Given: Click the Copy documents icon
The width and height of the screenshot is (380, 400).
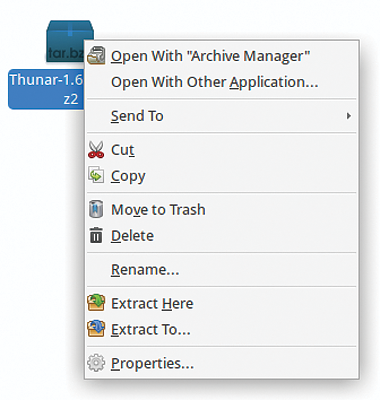Looking at the screenshot, I should tap(96, 175).
